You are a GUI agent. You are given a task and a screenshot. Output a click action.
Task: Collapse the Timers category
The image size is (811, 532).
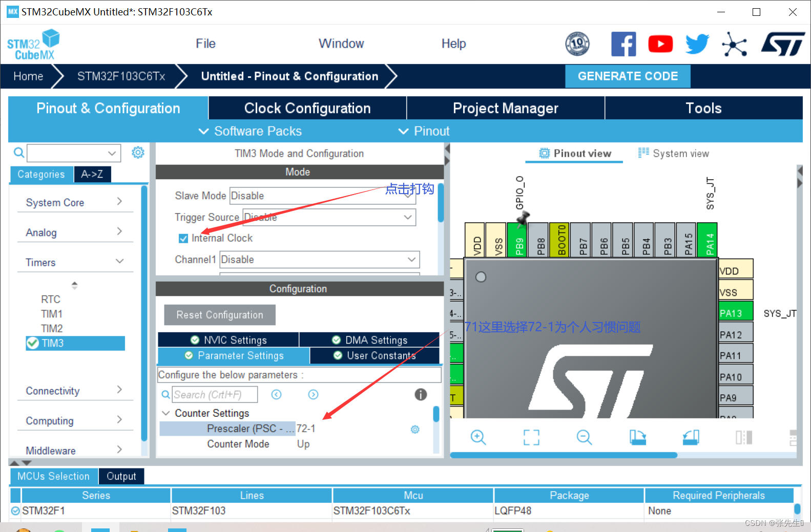(75, 262)
